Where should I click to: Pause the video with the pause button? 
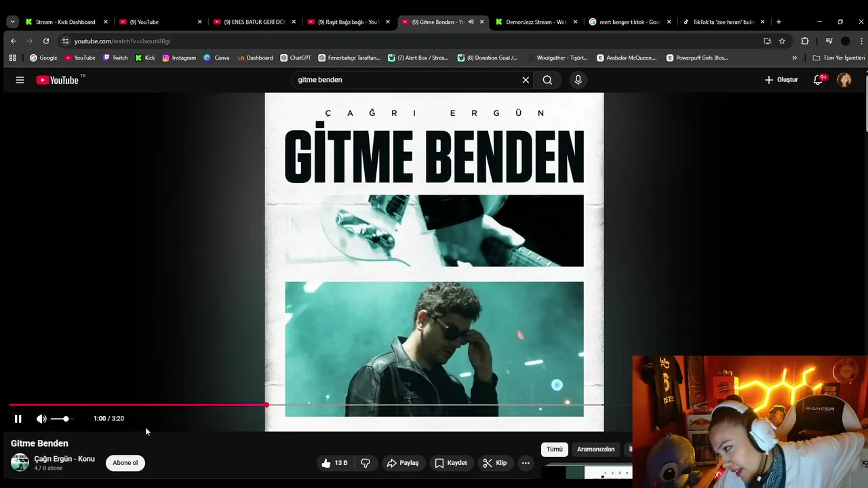tap(18, 419)
